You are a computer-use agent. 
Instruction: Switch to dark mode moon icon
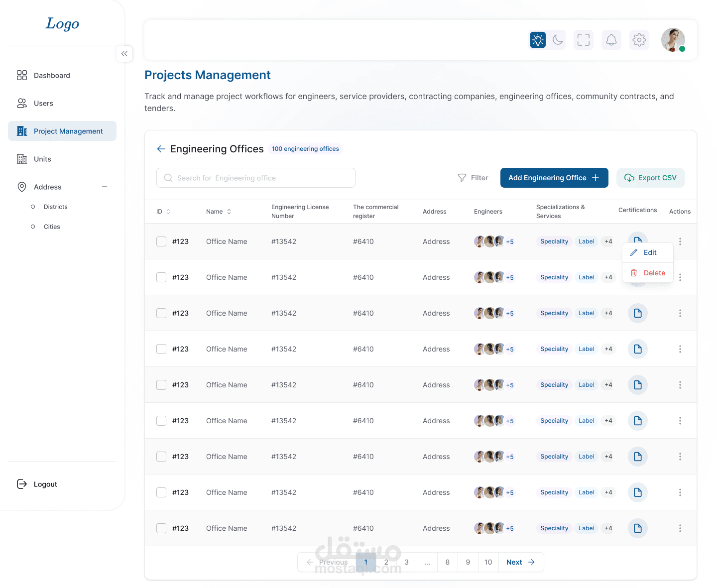coord(558,40)
